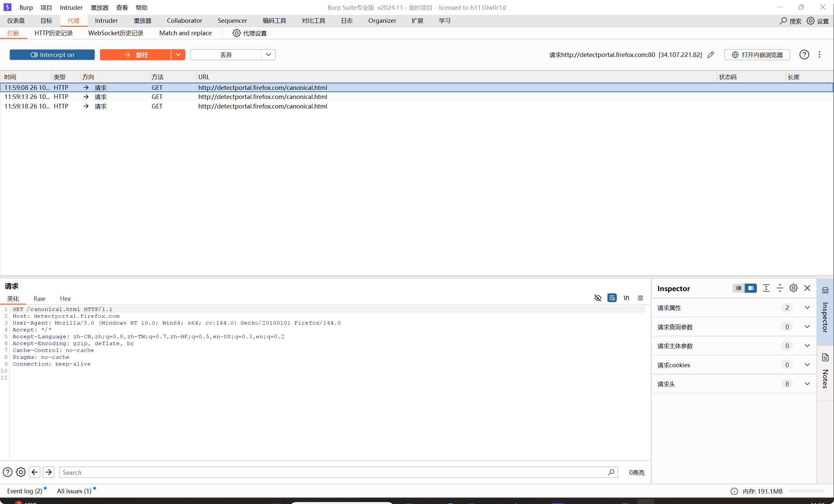Image resolution: width=834 pixels, height=504 pixels.
Task: Toggle hidden characters eye icon
Action: click(597, 298)
